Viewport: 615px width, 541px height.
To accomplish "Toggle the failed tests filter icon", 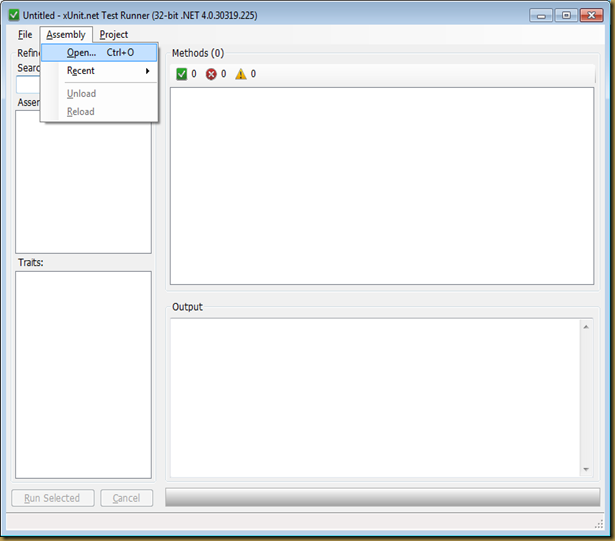I will (211, 74).
